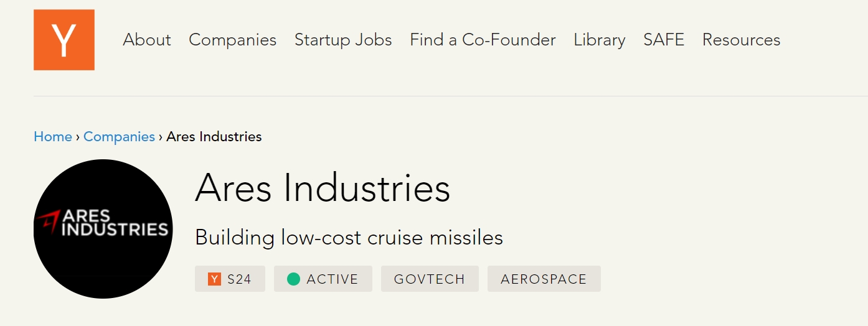This screenshot has width=868, height=326.
Task: Select the S24 batch tag
Action: point(230,279)
